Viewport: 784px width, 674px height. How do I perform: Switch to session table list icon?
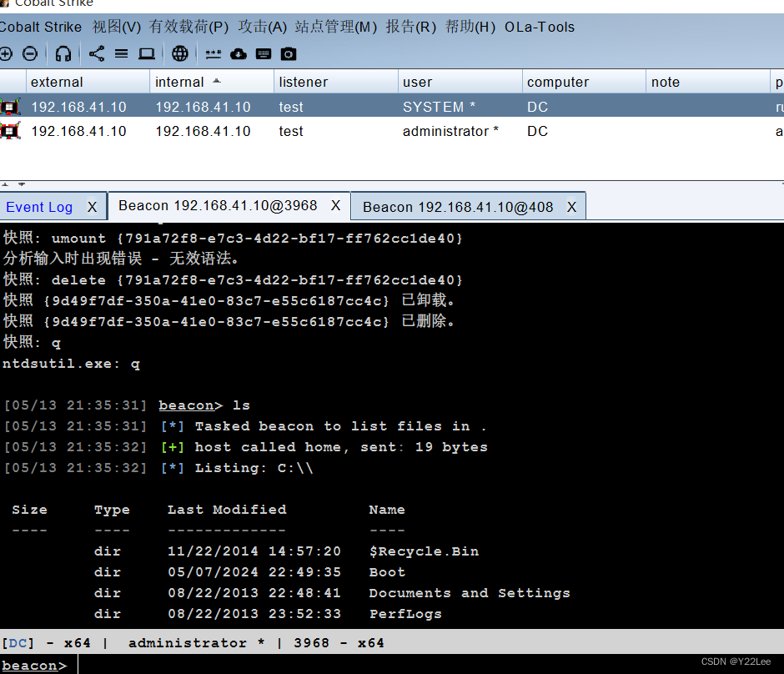tap(122, 53)
